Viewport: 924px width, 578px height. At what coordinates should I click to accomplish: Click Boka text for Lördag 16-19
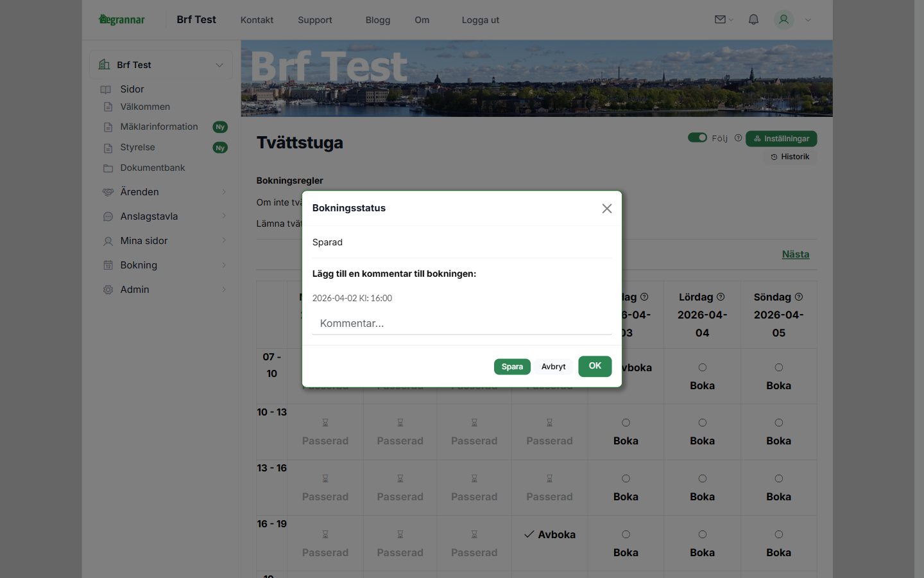[x=703, y=552]
